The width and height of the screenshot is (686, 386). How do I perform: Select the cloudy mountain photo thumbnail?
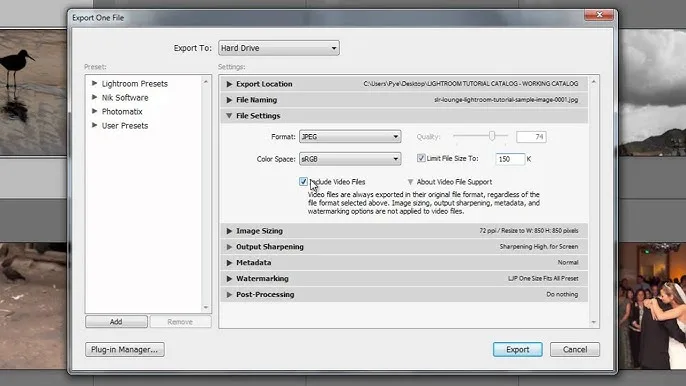(652, 93)
